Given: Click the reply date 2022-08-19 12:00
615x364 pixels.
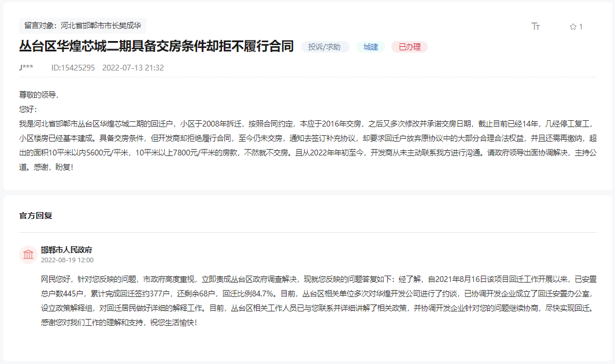Looking at the screenshot, I should [x=67, y=260].
